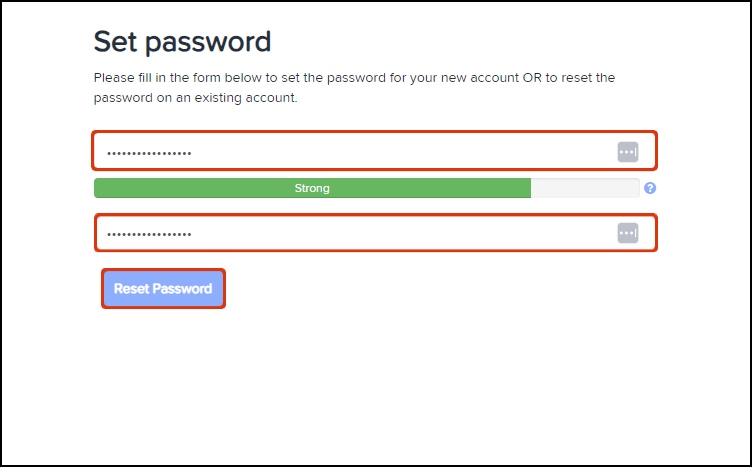Click the password manager icon in the confirm password field
The width and height of the screenshot is (752, 467).
[627, 233]
